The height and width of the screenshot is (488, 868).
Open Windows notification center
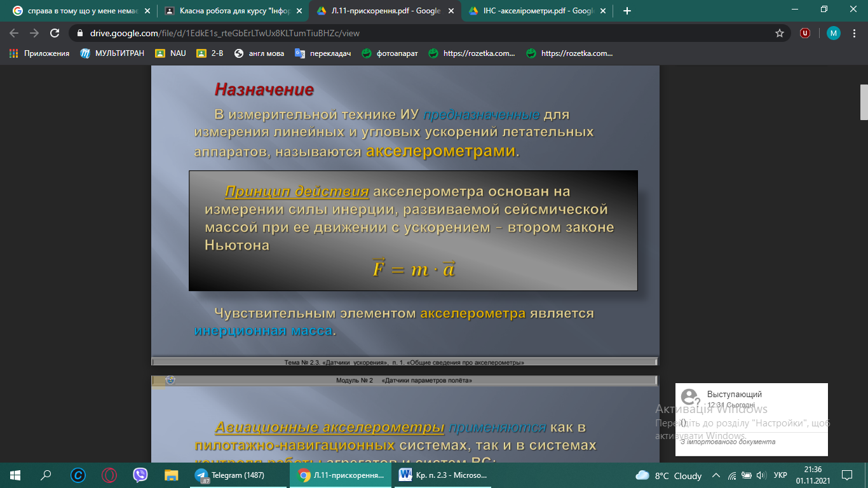point(847,475)
